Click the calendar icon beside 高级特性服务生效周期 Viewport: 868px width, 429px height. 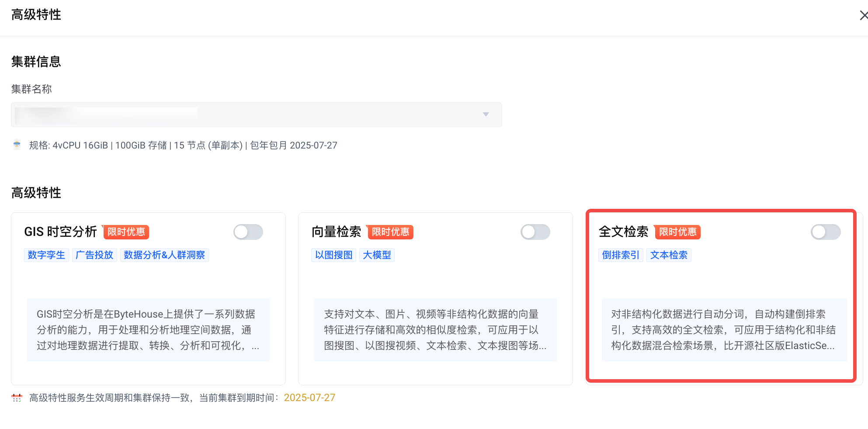[x=17, y=398]
